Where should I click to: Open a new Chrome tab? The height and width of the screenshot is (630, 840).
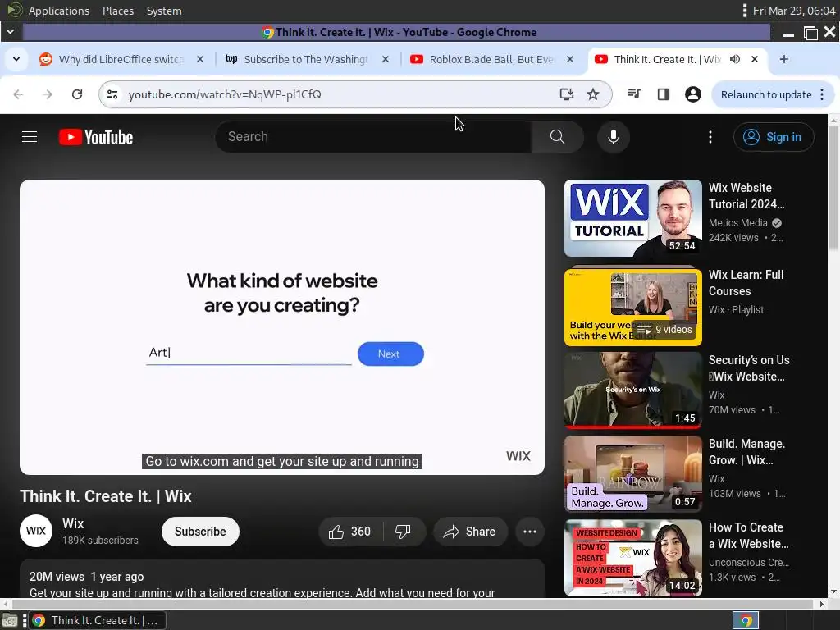[783, 59]
